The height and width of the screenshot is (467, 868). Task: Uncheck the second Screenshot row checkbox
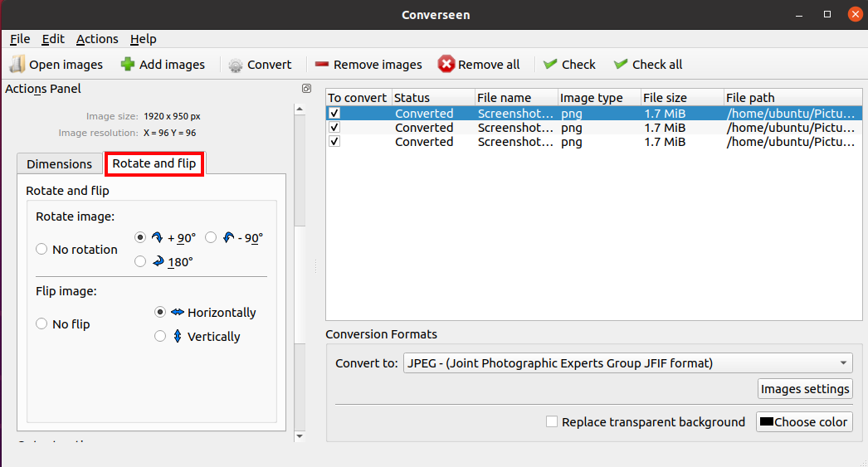(334, 127)
